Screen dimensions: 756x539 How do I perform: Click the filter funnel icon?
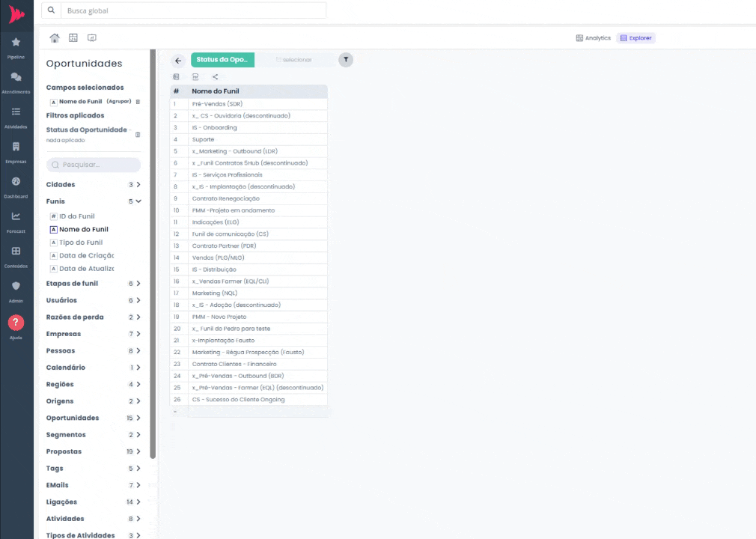(x=346, y=60)
